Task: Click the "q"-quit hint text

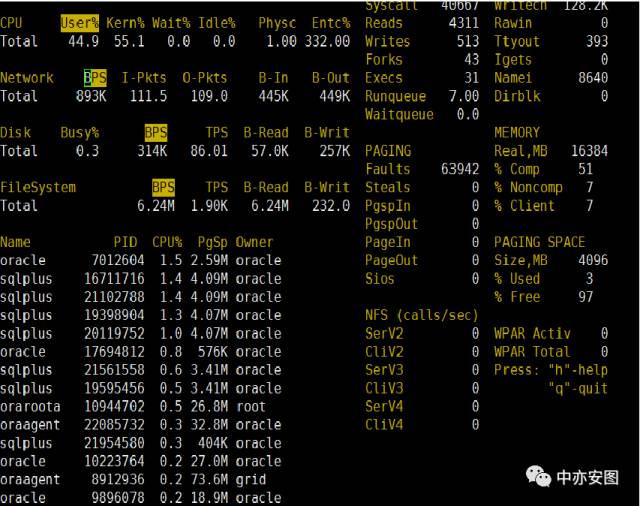Action: point(578,388)
